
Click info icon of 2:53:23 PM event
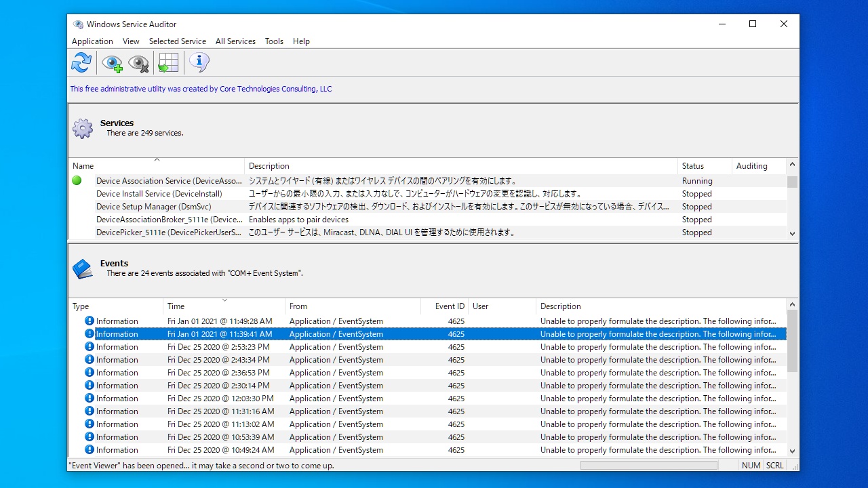90,347
